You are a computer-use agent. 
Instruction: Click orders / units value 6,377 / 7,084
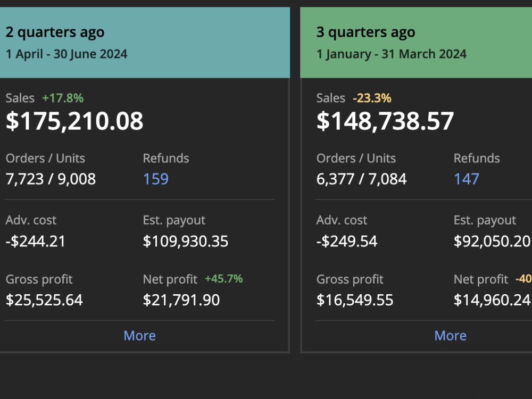(361, 179)
